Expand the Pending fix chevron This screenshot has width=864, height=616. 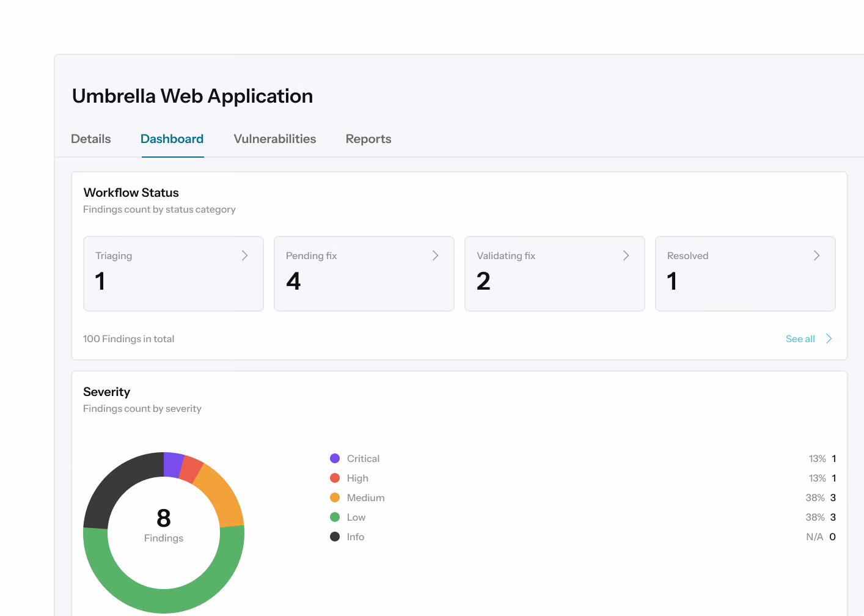(x=435, y=255)
